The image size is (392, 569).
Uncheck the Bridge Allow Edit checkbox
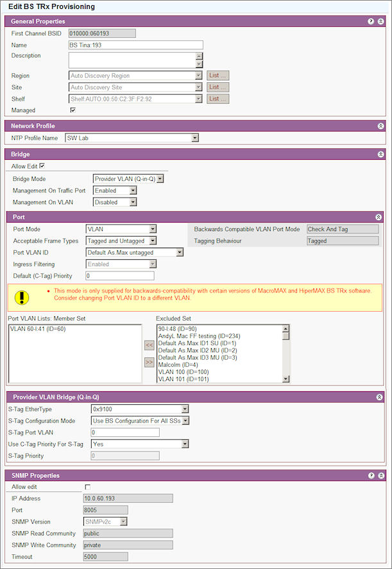[x=42, y=166]
